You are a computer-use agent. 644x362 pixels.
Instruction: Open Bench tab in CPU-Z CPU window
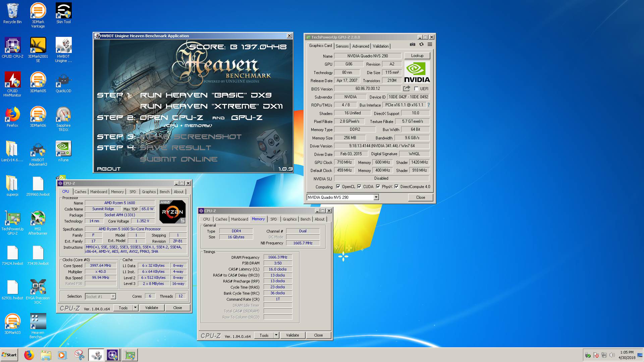point(164,192)
